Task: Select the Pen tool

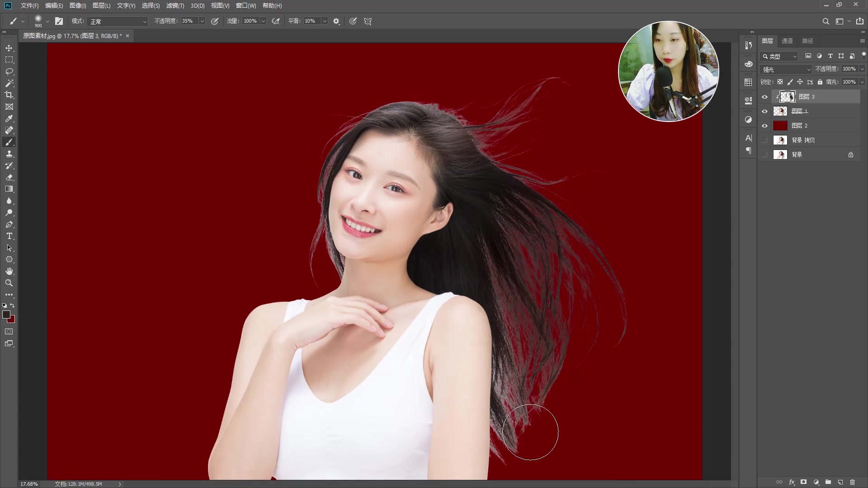Action: 9,224
